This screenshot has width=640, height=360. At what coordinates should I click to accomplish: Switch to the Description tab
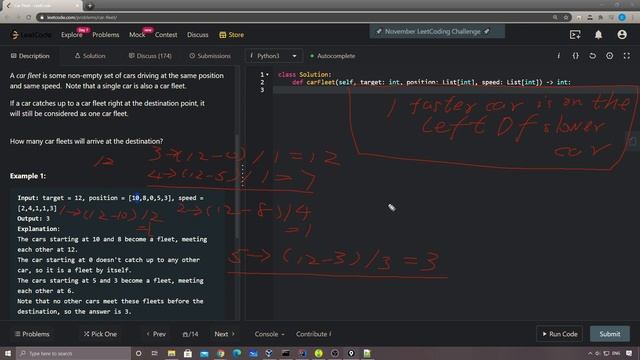(x=30, y=56)
